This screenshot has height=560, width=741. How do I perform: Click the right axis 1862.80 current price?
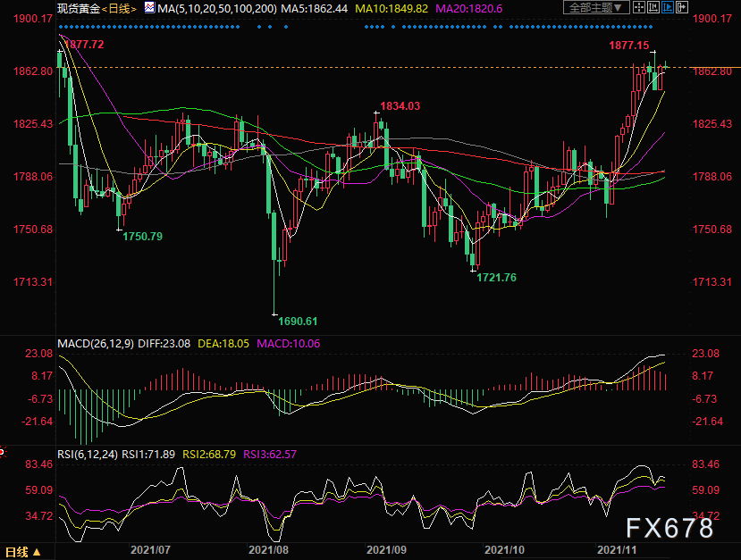pyautogui.click(x=712, y=71)
